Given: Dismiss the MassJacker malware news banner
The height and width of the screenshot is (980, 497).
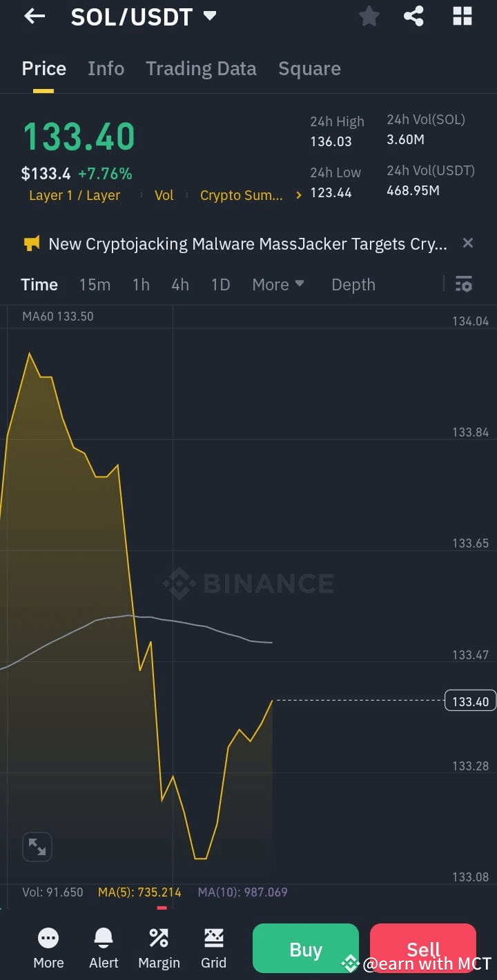Looking at the screenshot, I should [467, 243].
